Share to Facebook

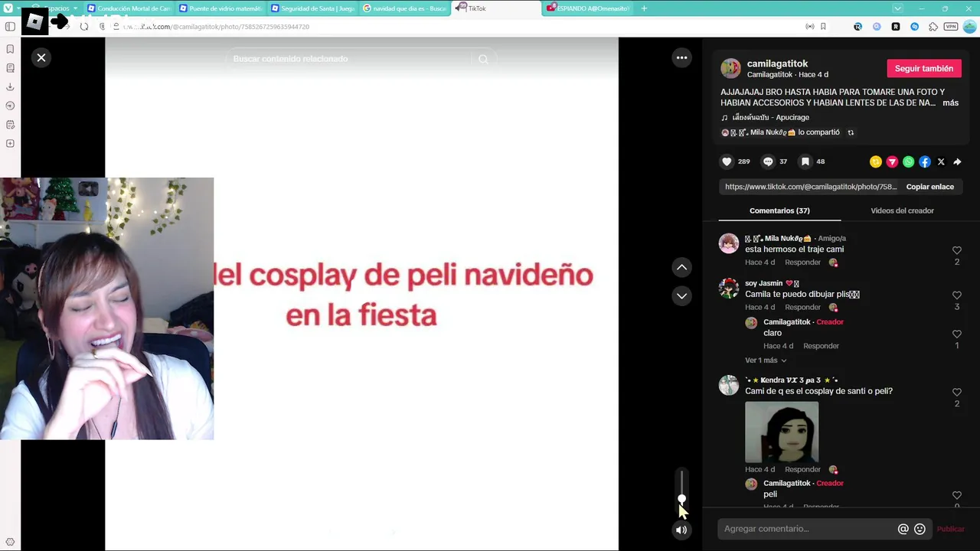925,161
